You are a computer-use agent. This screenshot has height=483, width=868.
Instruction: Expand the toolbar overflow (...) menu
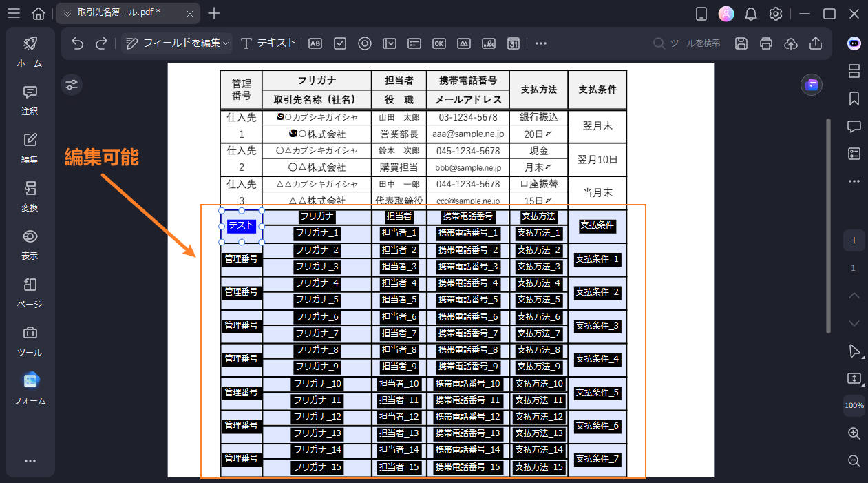[540, 43]
